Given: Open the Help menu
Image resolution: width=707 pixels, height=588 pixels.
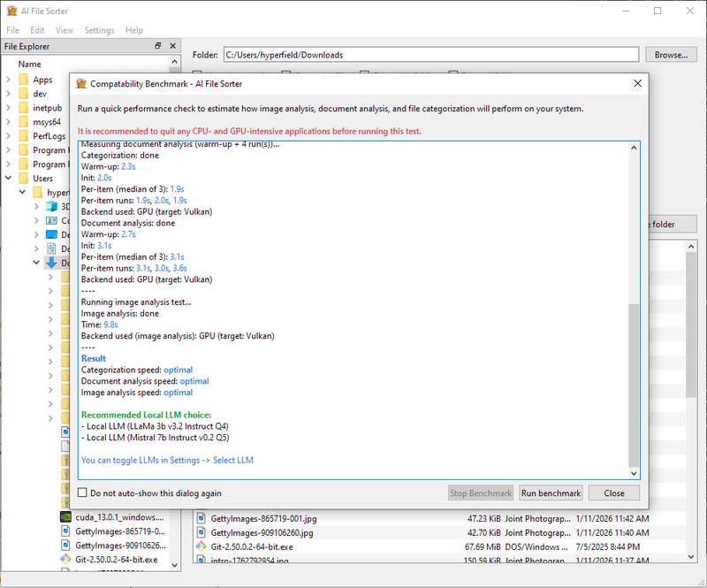Looking at the screenshot, I should (134, 30).
